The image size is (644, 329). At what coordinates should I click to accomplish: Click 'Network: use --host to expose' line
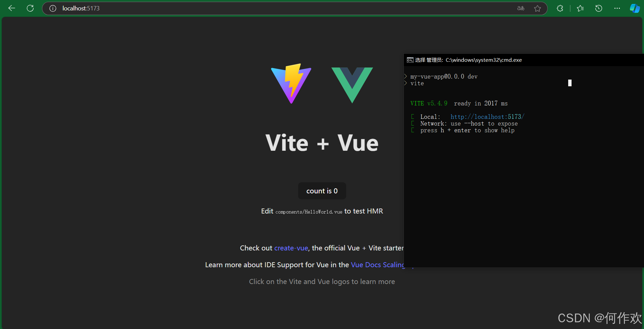click(x=469, y=124)
